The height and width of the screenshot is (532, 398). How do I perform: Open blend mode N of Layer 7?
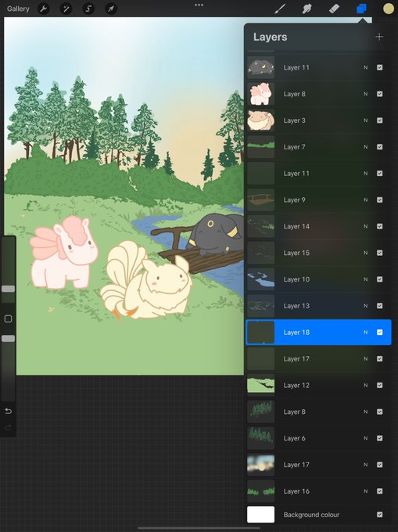(365, 147)
